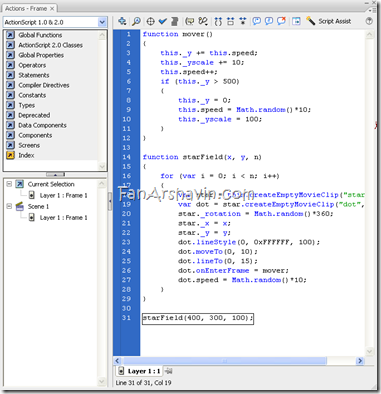Open Compiler Directives category
This screenshot has height=394, width=381.
click(x=44, y=85)
